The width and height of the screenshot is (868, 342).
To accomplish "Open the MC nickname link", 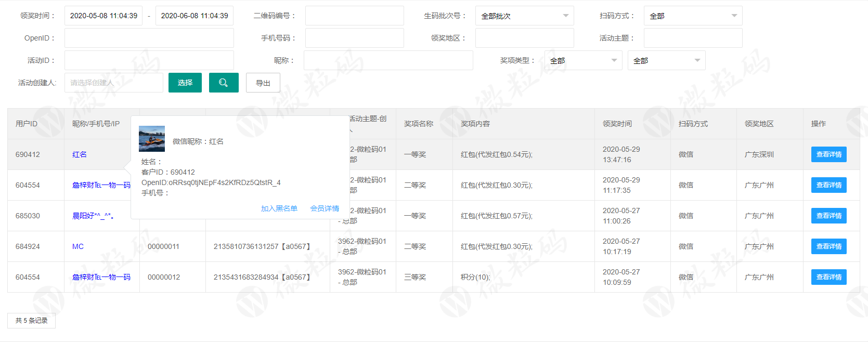I will coord(78,246).
